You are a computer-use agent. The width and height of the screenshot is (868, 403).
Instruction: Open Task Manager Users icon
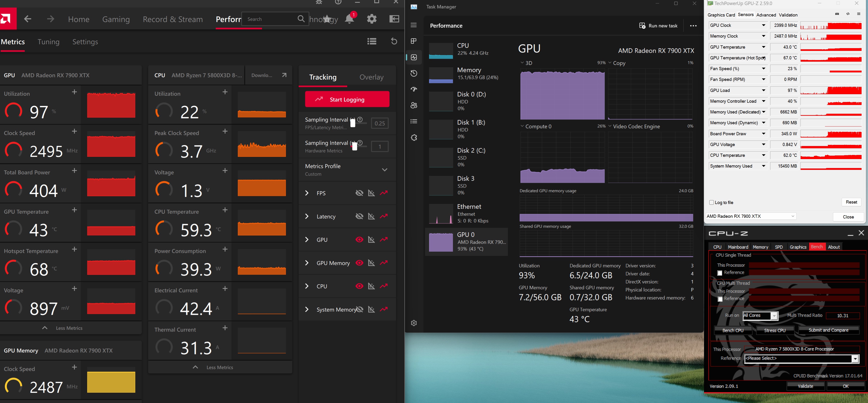click(x=414, y=105)
